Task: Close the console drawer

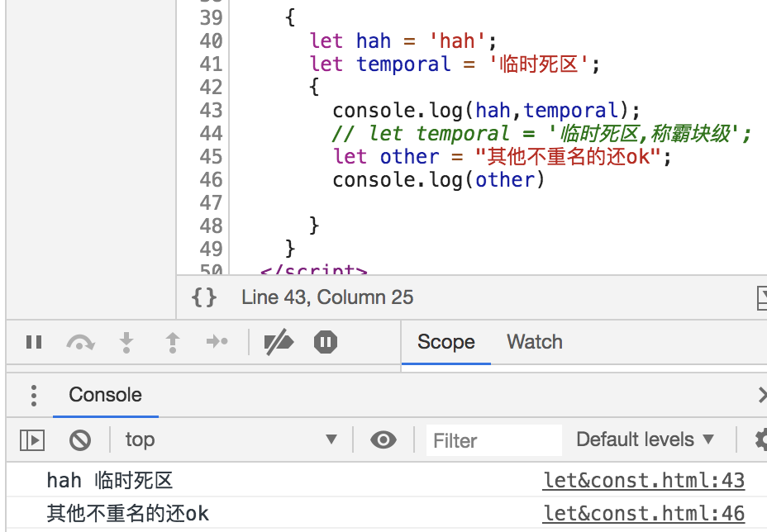Action: [x=762, y=395]
